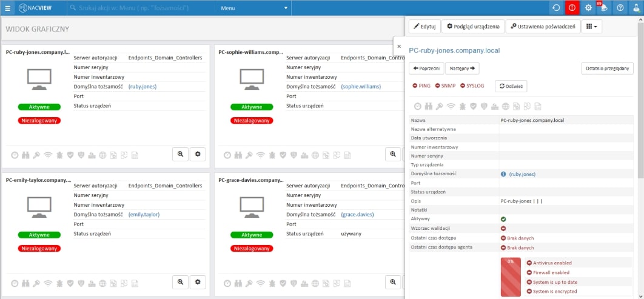Click the Edytuj button
Screen dimensions: 644x299
click(424, 27)
